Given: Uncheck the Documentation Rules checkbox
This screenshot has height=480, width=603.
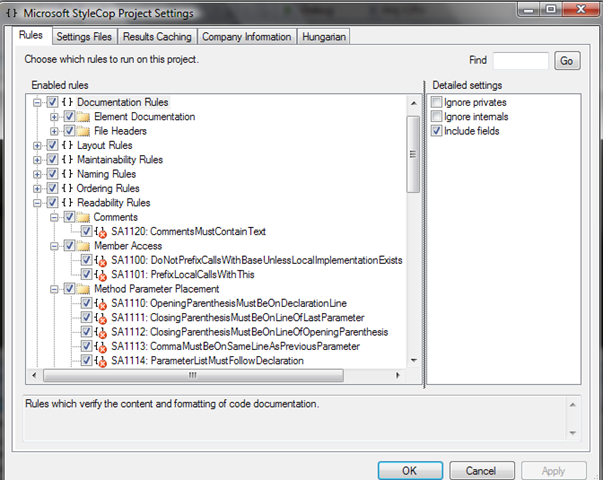Looking at the screenshot, I should click(x=52, y=102).
